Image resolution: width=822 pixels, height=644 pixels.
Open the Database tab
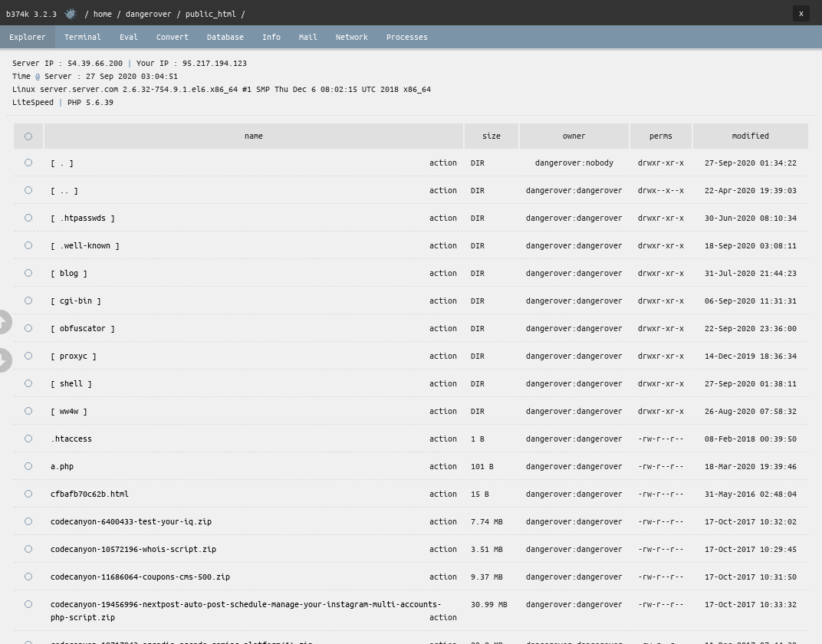225,37
